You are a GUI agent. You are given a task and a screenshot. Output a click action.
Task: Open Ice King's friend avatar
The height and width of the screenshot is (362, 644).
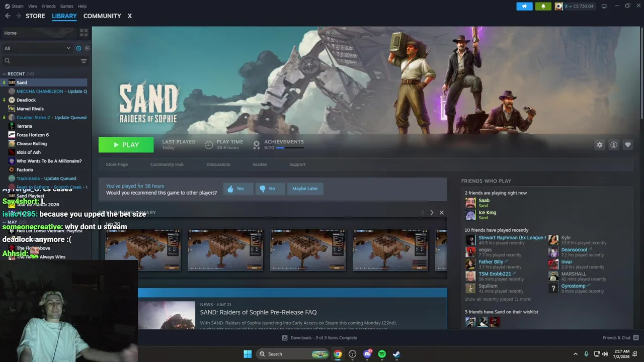click(470, 215)
